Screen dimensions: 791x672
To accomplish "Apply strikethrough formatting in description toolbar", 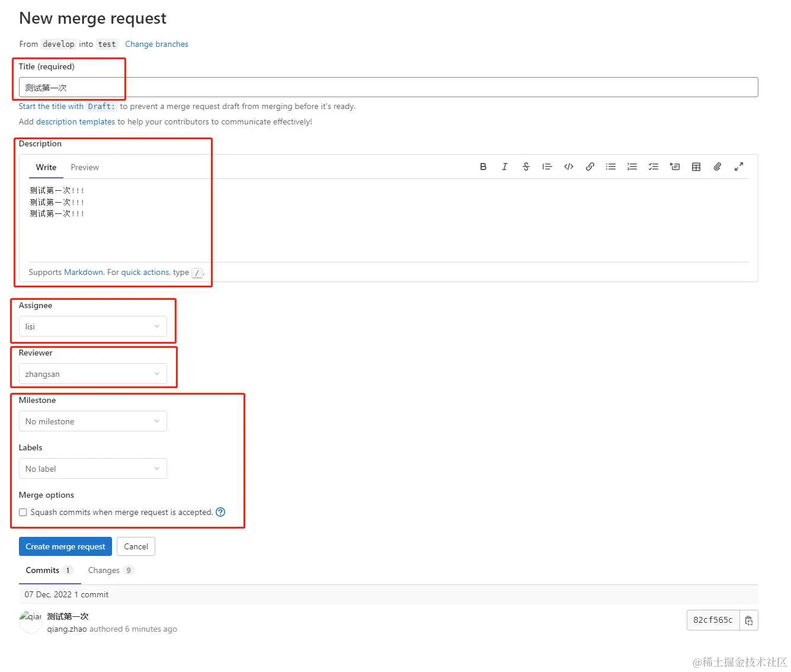I will coord(526,167).
